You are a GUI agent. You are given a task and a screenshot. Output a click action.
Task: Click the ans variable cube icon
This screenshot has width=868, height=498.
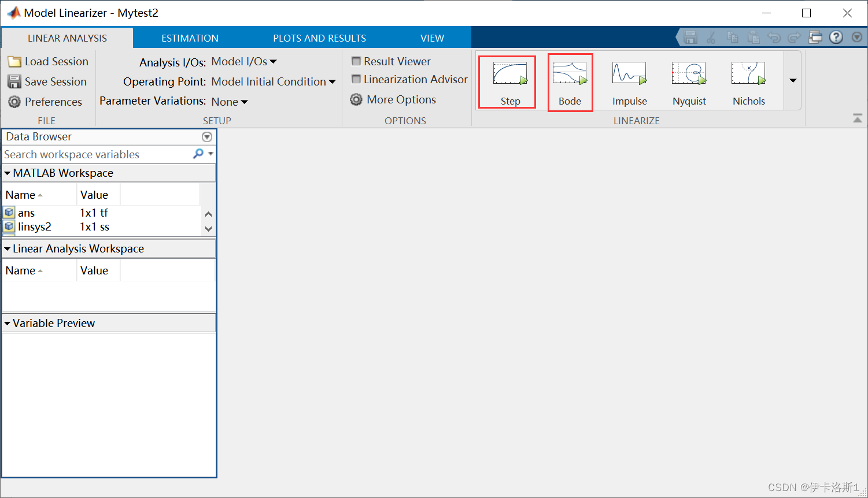pyautogui.click(x=9, y=213)
